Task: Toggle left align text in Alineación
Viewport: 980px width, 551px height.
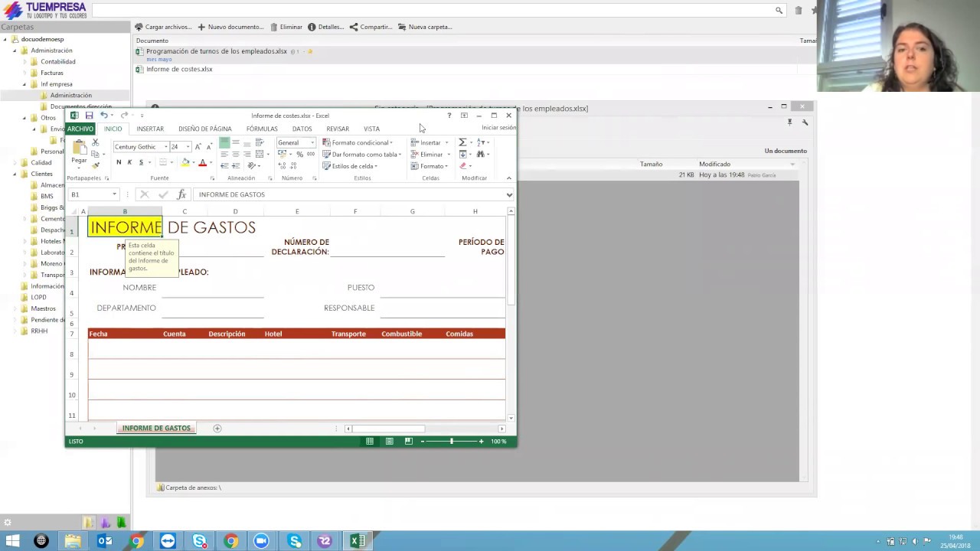Action: tap(224, 154)
